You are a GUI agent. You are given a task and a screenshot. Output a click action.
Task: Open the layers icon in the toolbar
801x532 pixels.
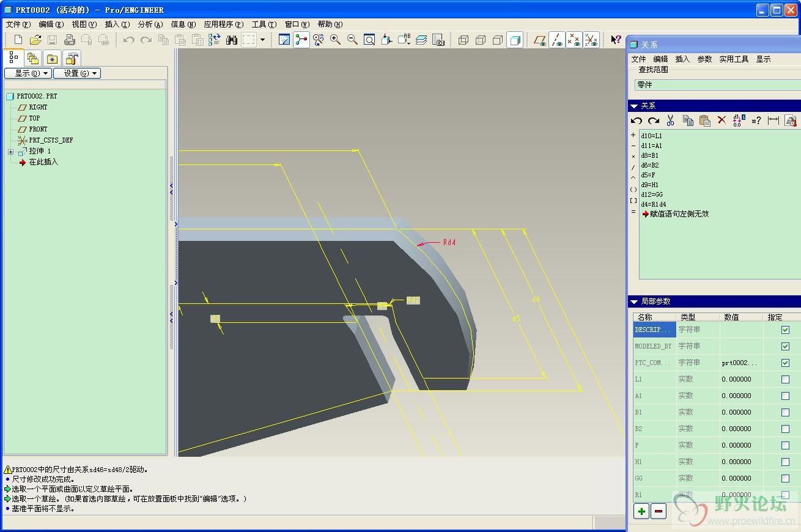pyautogui.click(x=421, y=40)
